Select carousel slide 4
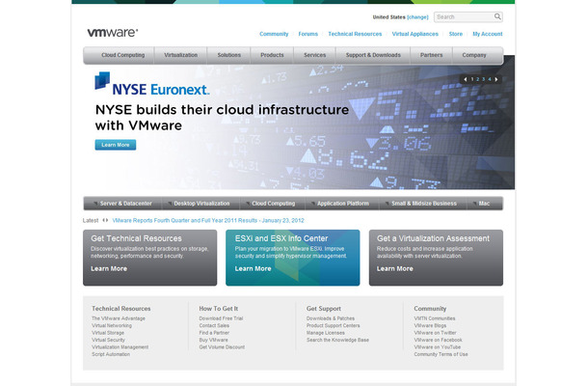The image size is (588, 386). [490, 79]
